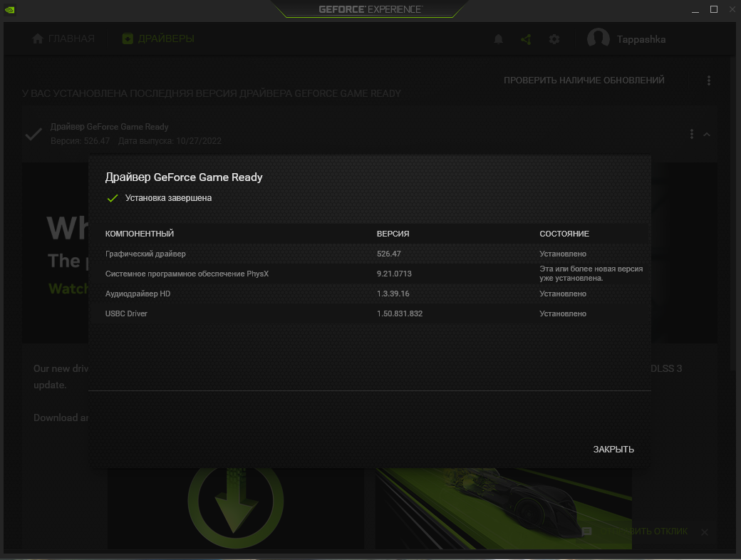This screenshot has height=560, width=741.
Task: Click the СОСТОЯНИЕ column header
Action: pyautogui.click(x=564, y=234)
